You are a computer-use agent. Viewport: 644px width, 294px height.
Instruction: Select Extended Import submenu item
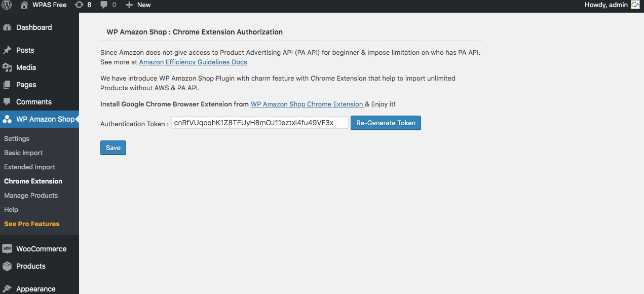[29, 167]
